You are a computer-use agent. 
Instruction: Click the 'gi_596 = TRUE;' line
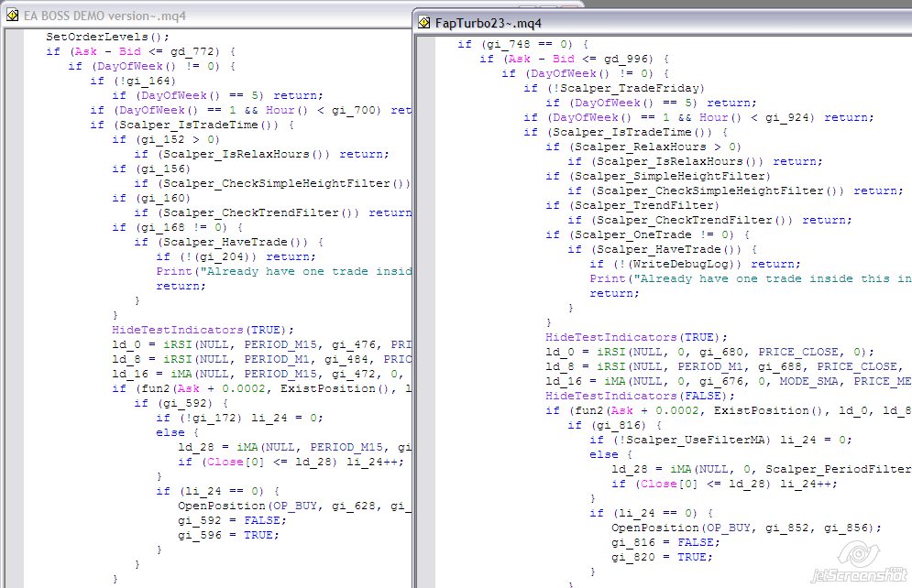228,535
